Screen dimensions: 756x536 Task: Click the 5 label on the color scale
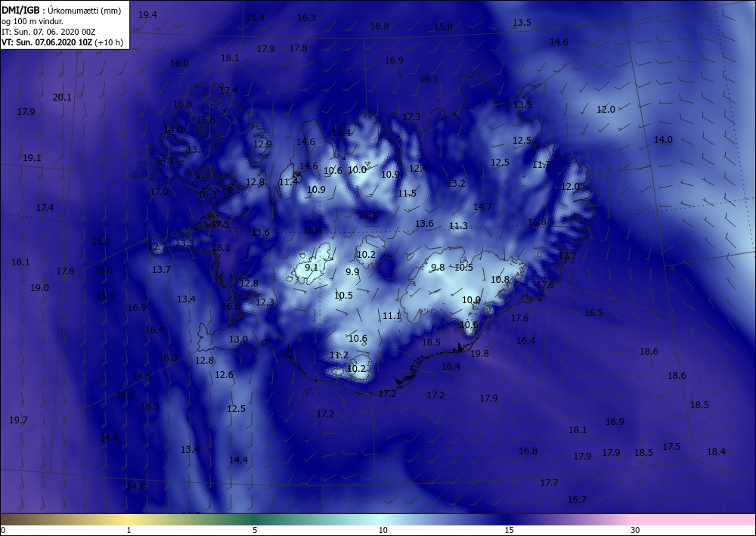[255, 530]
